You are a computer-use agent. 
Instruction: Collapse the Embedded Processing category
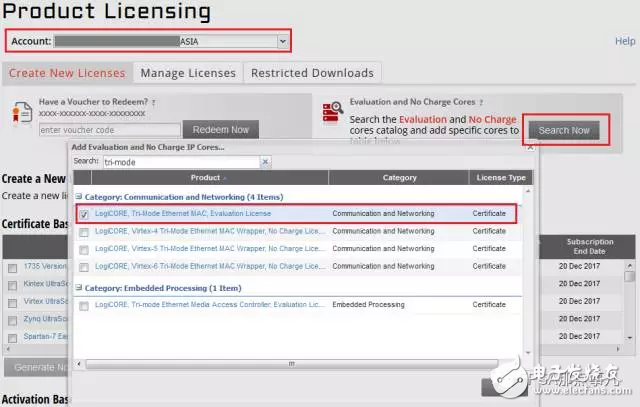pyautogui.click(x=79, y=287)
